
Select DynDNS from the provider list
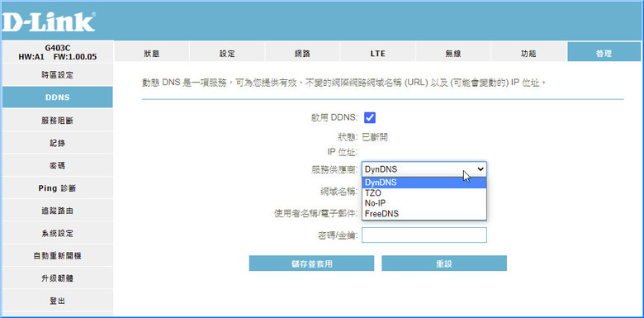[424, 183]
